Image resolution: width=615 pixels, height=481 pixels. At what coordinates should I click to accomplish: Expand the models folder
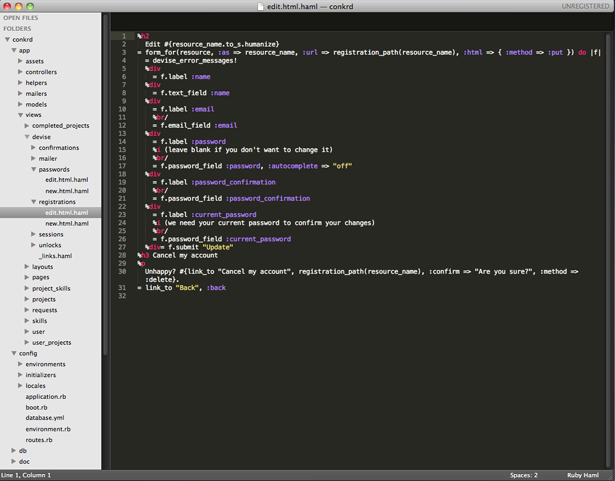pos(20,104)
